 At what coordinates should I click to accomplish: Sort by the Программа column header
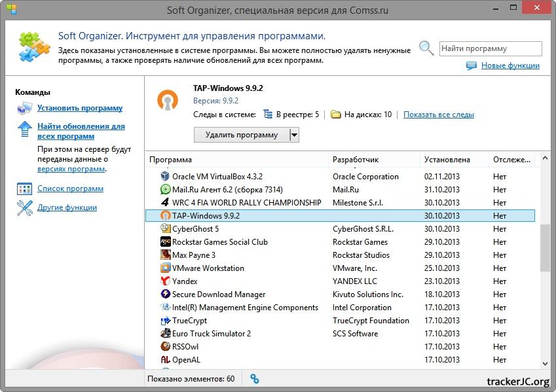[x=237, y=160]
